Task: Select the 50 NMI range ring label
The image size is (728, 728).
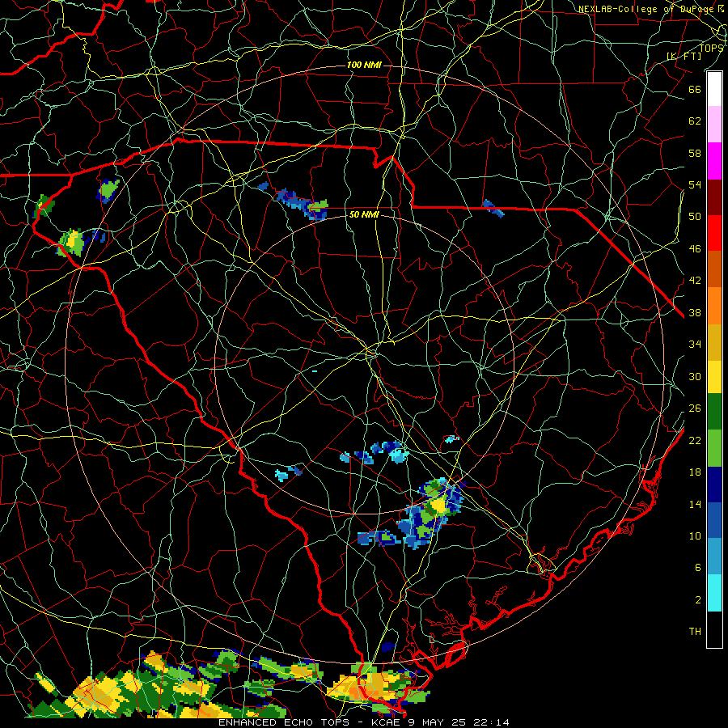Action: coord(364,214)
